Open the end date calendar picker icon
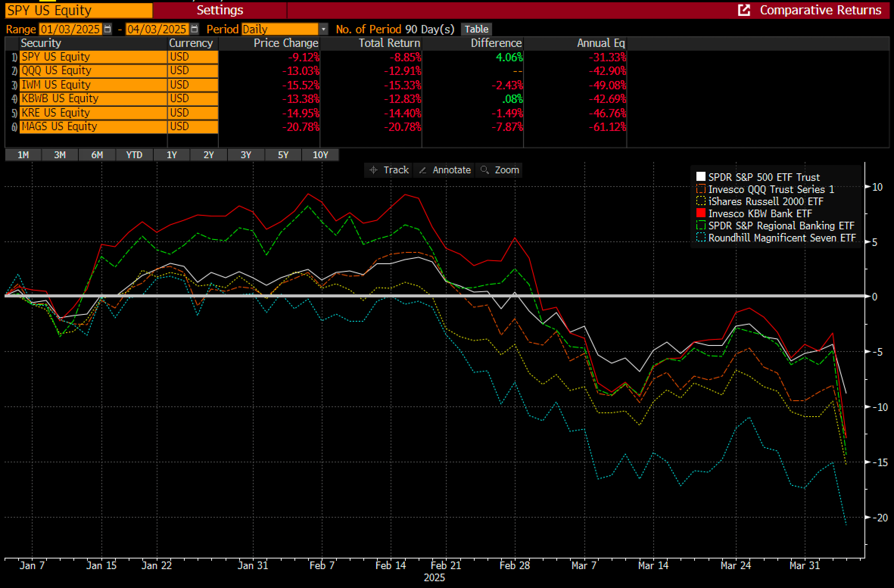This screenshot has width=894, height=588. tap(194, 29)
